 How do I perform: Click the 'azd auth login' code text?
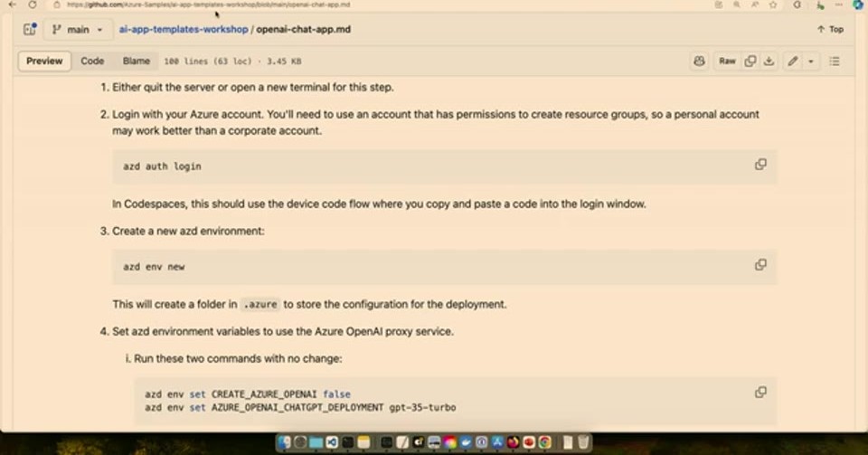click(x=162, y=166)
